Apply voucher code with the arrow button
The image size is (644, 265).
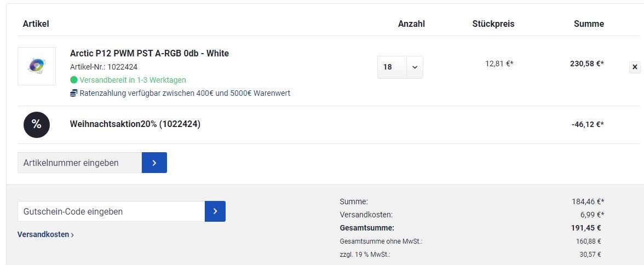click(x=215, y=211)
